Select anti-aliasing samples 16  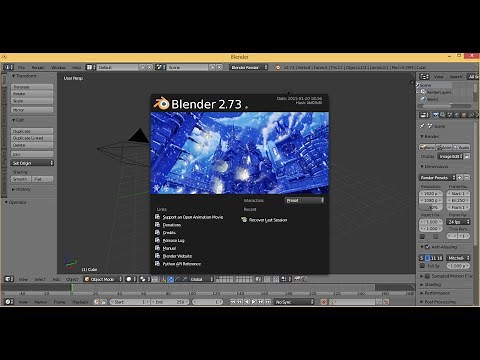[440, 258]
